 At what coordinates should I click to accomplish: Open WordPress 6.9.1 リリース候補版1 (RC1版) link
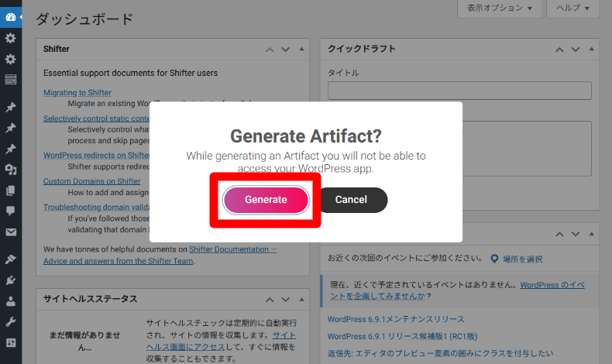402,336
